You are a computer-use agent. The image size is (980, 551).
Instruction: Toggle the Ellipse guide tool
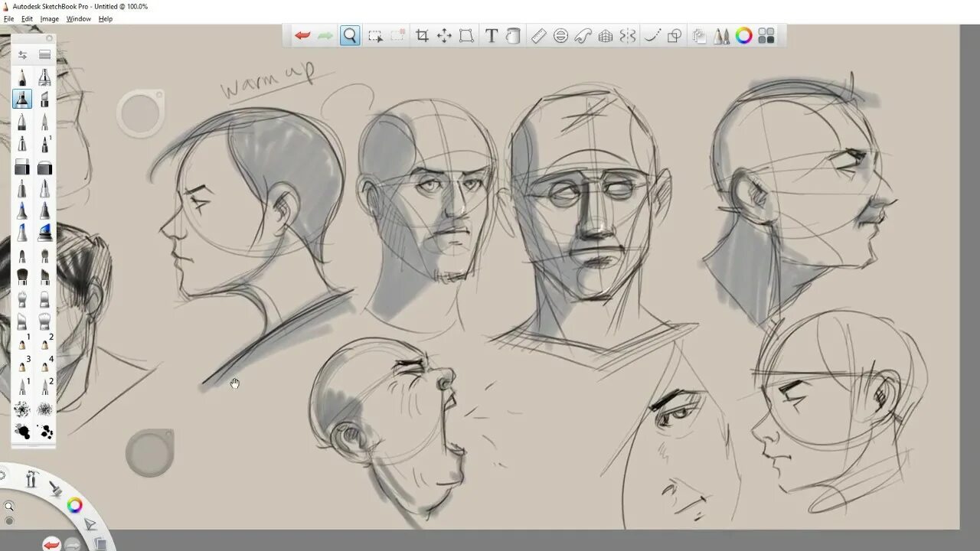560,36
